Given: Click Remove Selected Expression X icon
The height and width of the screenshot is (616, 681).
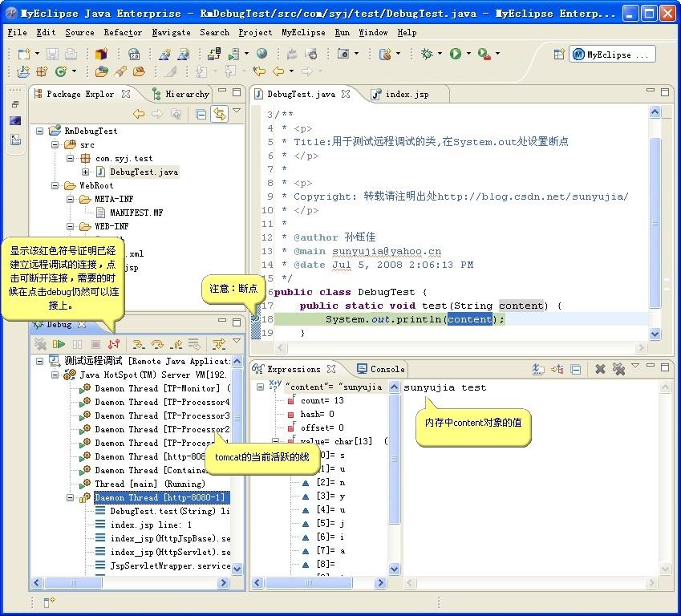Looking at the screenshot, I should pos(600,369).
